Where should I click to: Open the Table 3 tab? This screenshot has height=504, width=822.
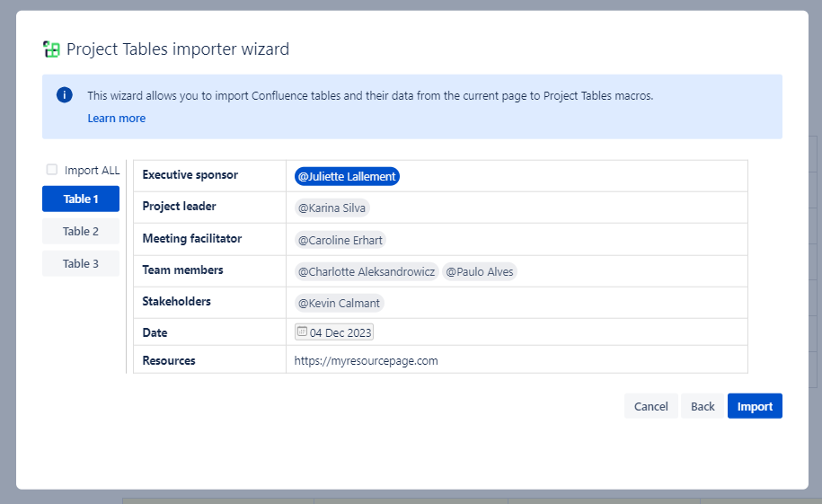click(81, 264)
